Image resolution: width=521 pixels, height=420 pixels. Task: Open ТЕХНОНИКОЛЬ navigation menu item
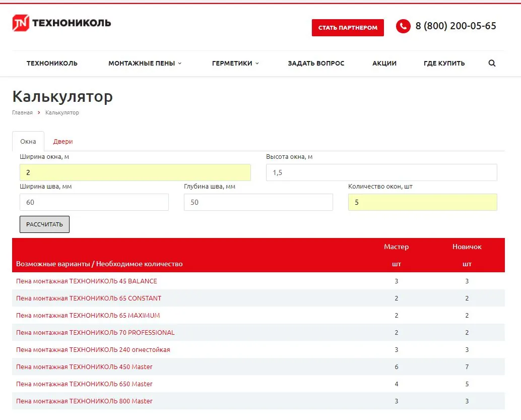tap(52, 63)
